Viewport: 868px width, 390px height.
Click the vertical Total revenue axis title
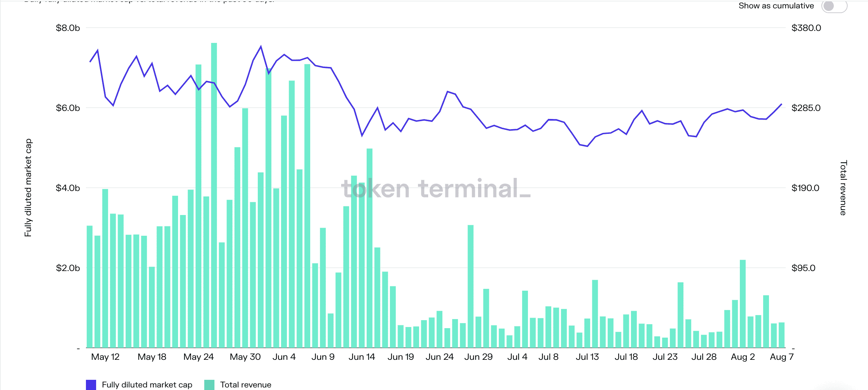(x=843, y=188)
